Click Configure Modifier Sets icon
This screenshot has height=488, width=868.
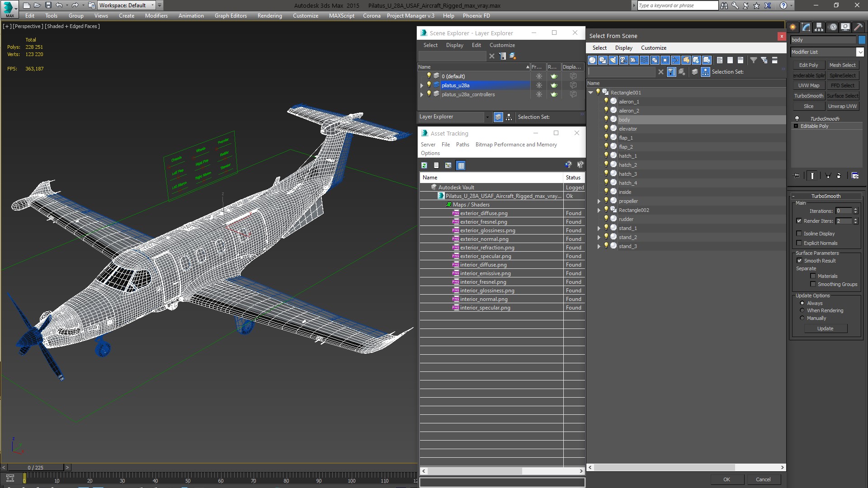pos(855,176)
